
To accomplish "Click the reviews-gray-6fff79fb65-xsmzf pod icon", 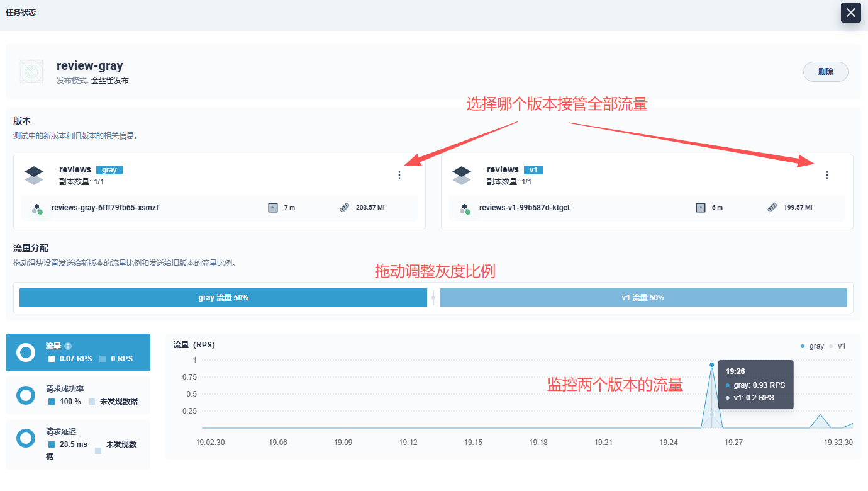I will point(38,208).
